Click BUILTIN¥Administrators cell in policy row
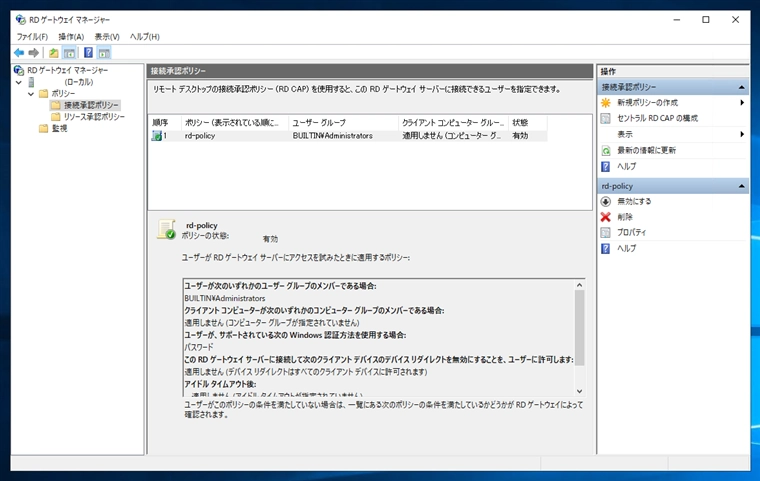 (x=332, y=136)
